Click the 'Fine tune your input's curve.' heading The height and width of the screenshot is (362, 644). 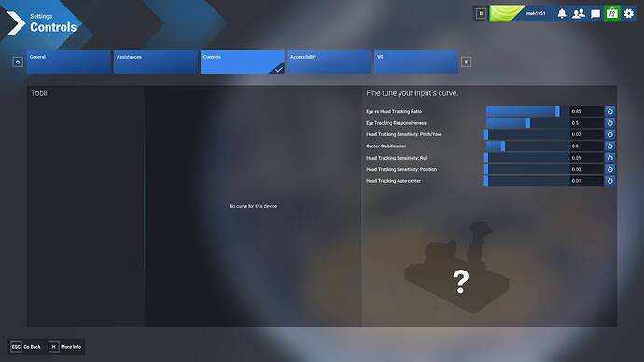tap(412, 93)
